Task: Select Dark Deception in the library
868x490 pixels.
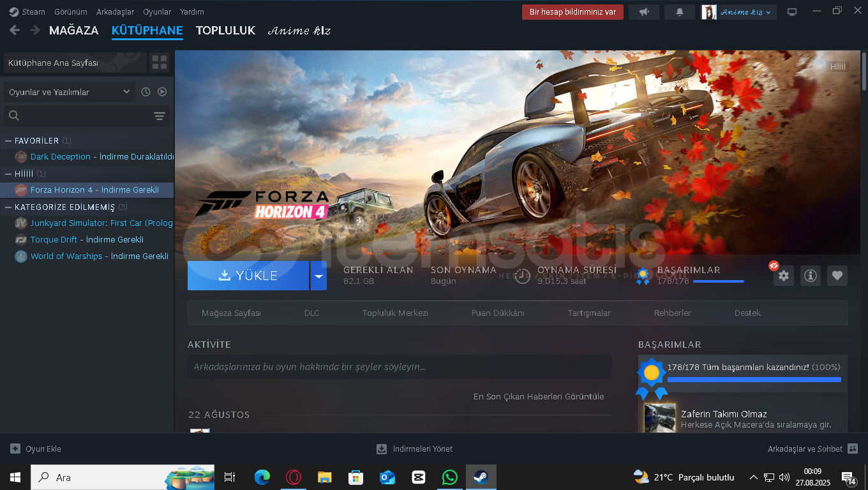Action: (87, 157)
